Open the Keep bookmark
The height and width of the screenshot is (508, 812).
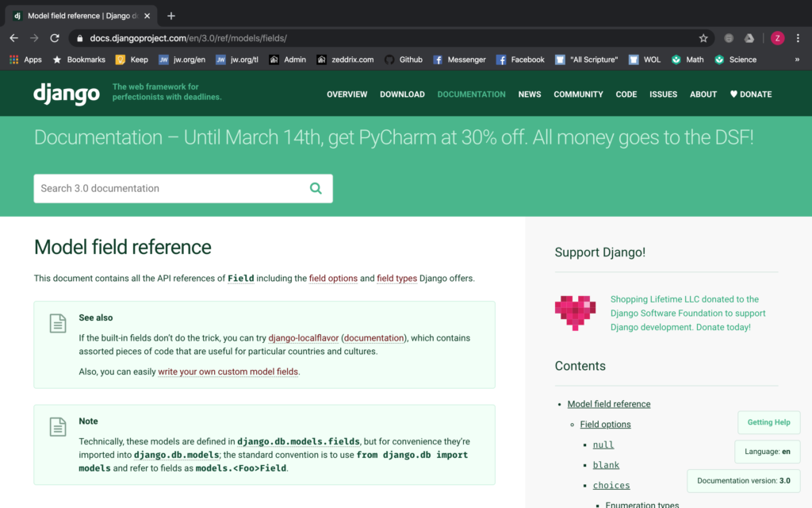(x=132, y=60)
